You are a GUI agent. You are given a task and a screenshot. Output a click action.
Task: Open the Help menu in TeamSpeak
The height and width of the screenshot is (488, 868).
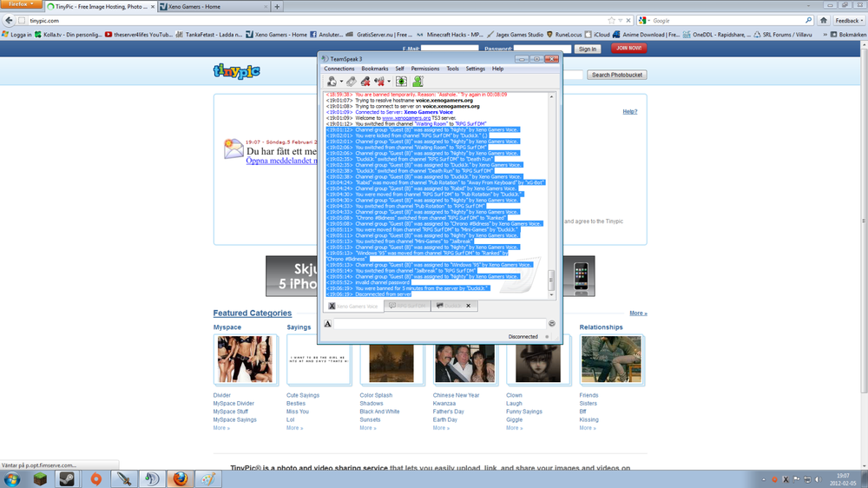(x=497, y=69)
